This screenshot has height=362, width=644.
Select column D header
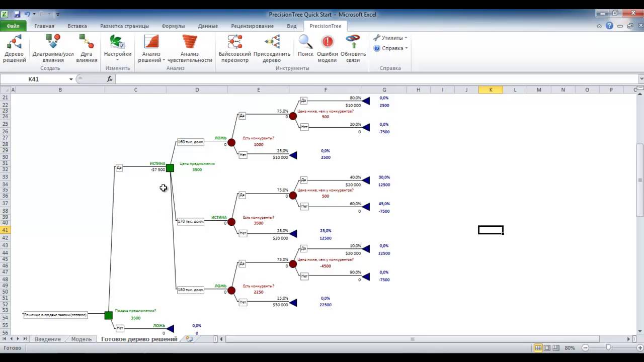coord(197,90)
